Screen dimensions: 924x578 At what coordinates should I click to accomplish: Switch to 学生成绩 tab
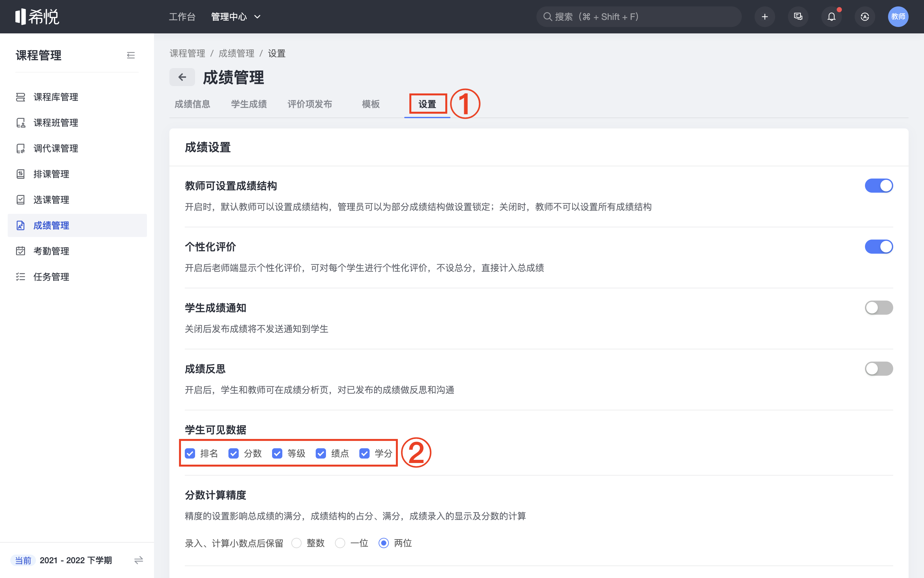click(249, 104)
